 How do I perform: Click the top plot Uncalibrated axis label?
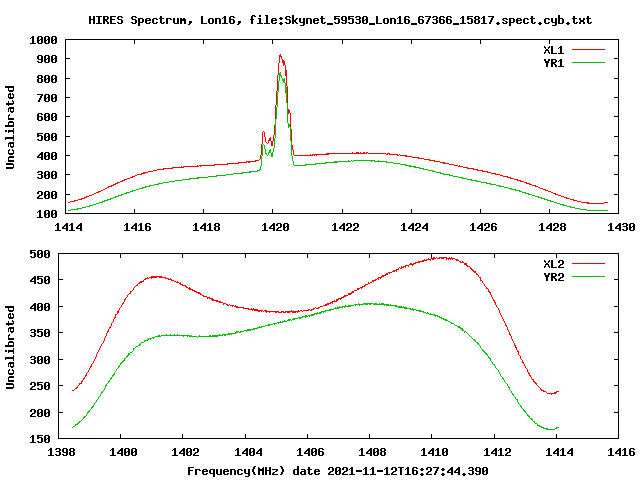10,127
